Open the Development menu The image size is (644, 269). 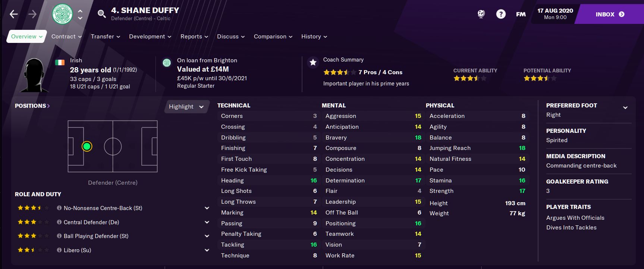(x=150, y=37)
